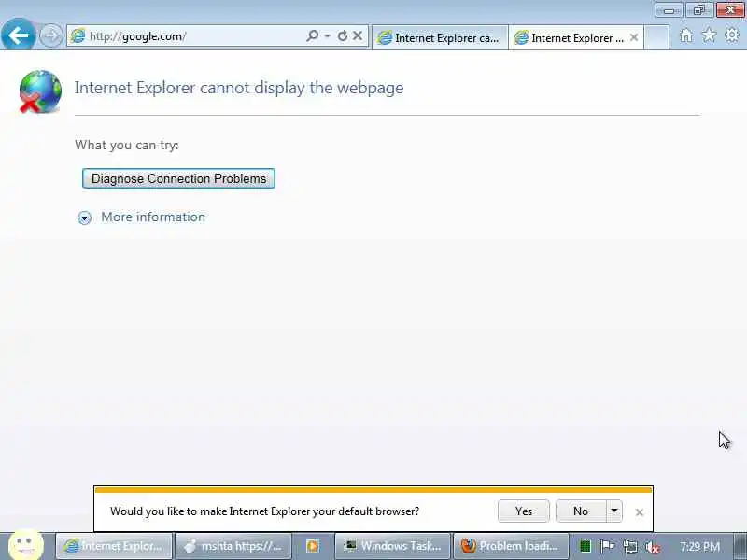This screenshot has height=560, width=747.
Task: Expand More information arrow icon
Action: coord(84,217)
